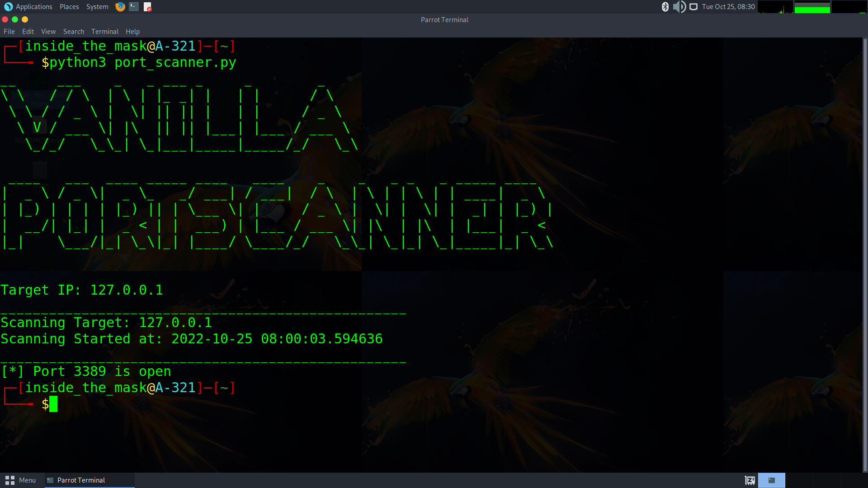Open the File menu
868x488 pixels.
(x=9, y=32)
